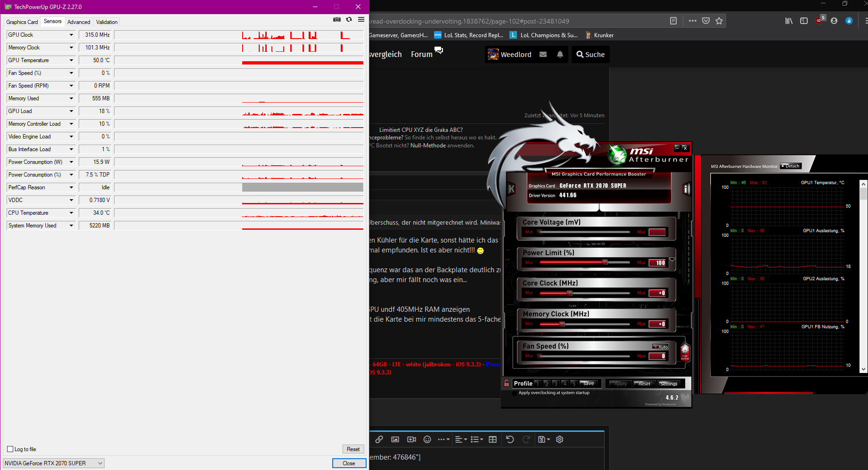Open Fan Speed (RPM) sensor dropdown
This screenshot has width=868, height=470.
[72, 86]
